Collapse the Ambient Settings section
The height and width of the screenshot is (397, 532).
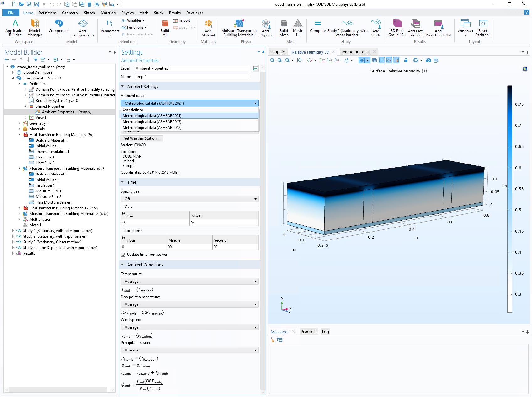122,86
